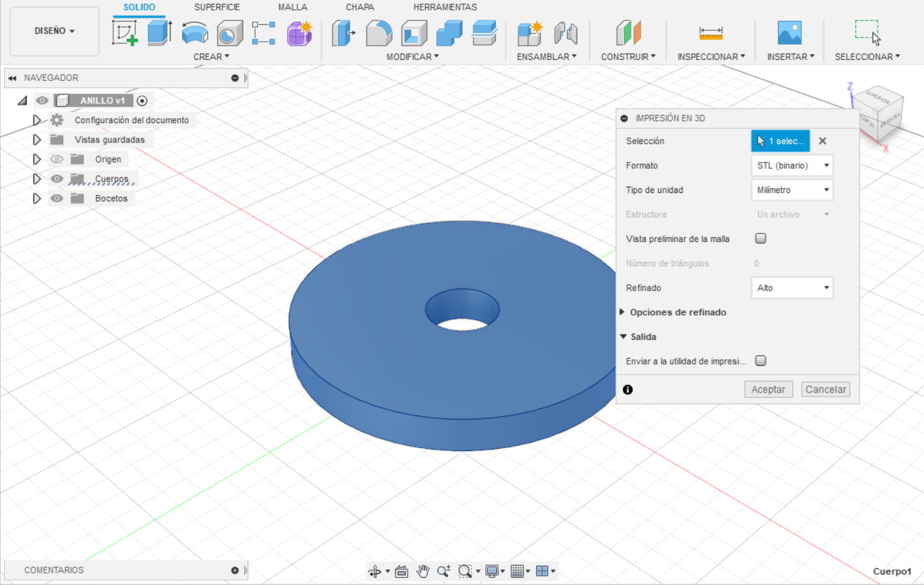Click the ViewCube orientation cube
The image size is (924, 585).
878,112
